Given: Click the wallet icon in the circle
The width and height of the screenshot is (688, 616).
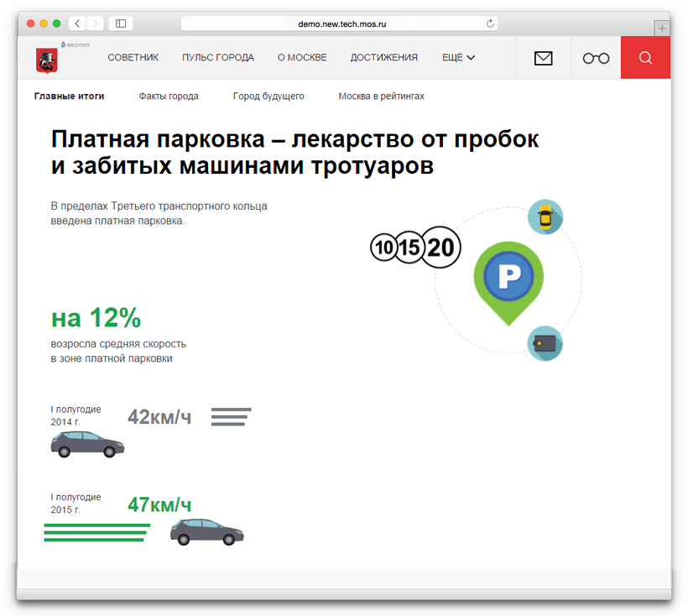Looking at the screenshot, I should [x=545, y=343].
